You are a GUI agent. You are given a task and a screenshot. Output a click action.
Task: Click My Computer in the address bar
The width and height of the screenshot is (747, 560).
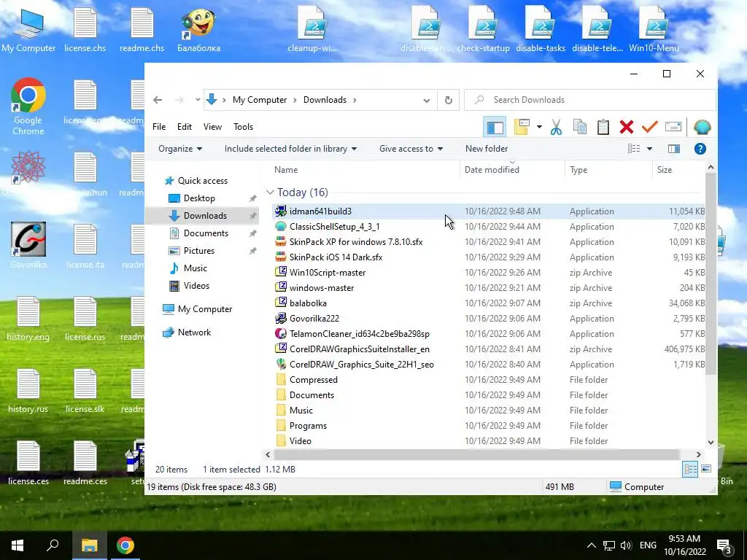point(260,100)
